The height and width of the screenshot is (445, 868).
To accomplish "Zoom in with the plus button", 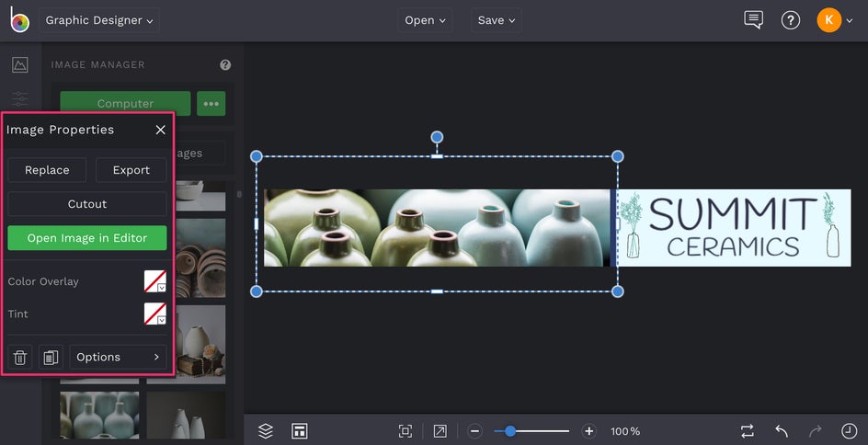I will click(x=589, y=431).
